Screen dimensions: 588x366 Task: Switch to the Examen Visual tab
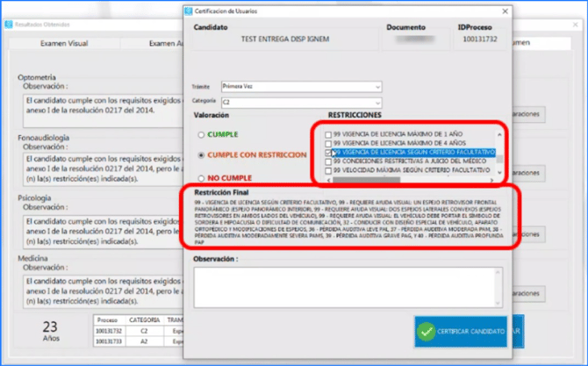click(x=65, y=43)
